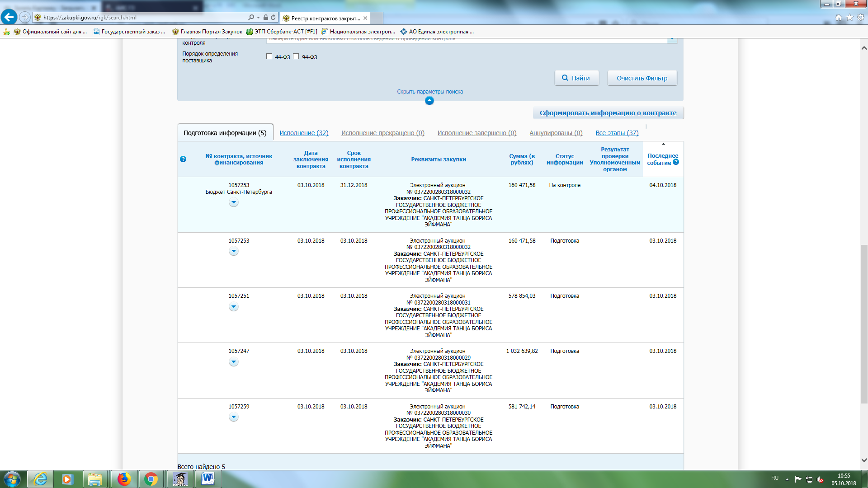
Task: Open Internet Explorer on taskbar
Action: [40, 479]
